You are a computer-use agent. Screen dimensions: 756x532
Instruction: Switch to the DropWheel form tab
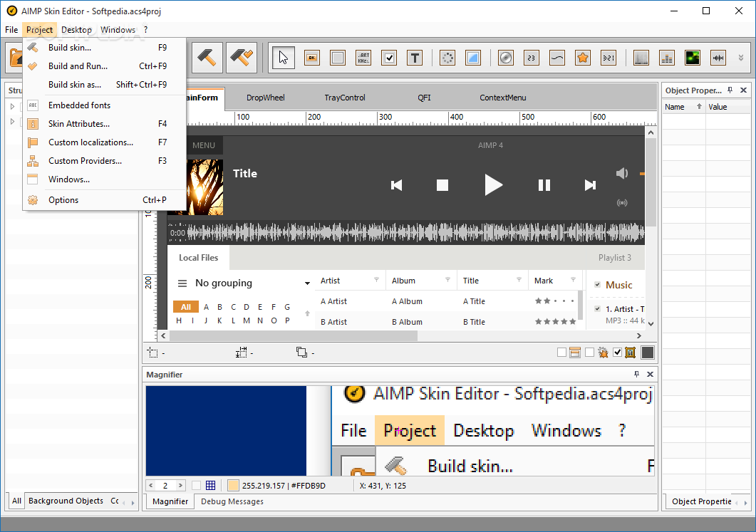(266, 98)
